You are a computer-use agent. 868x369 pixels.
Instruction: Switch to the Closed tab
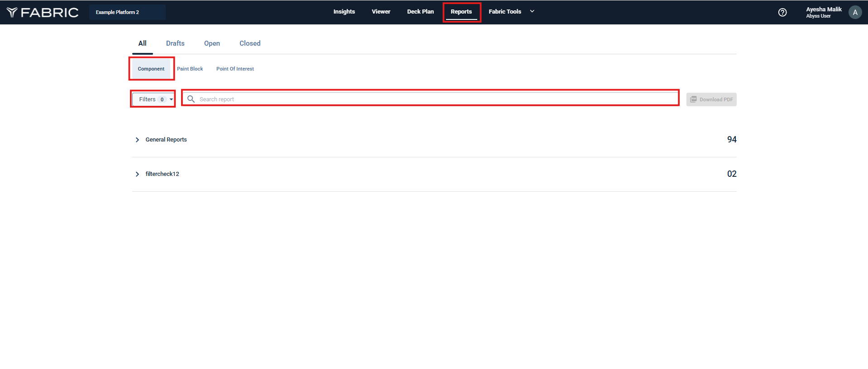(250, 43)
